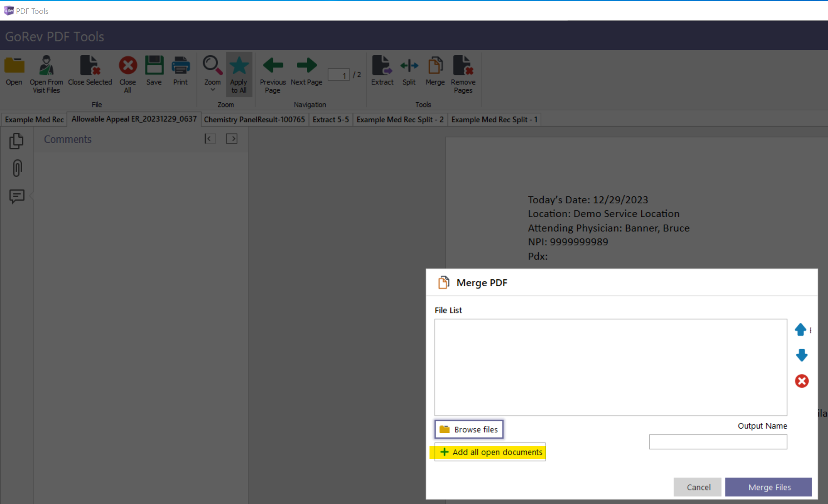Switch to Extract 5-5 tab
The height and width of the screenshot is (504, 828).
[331, 120]
